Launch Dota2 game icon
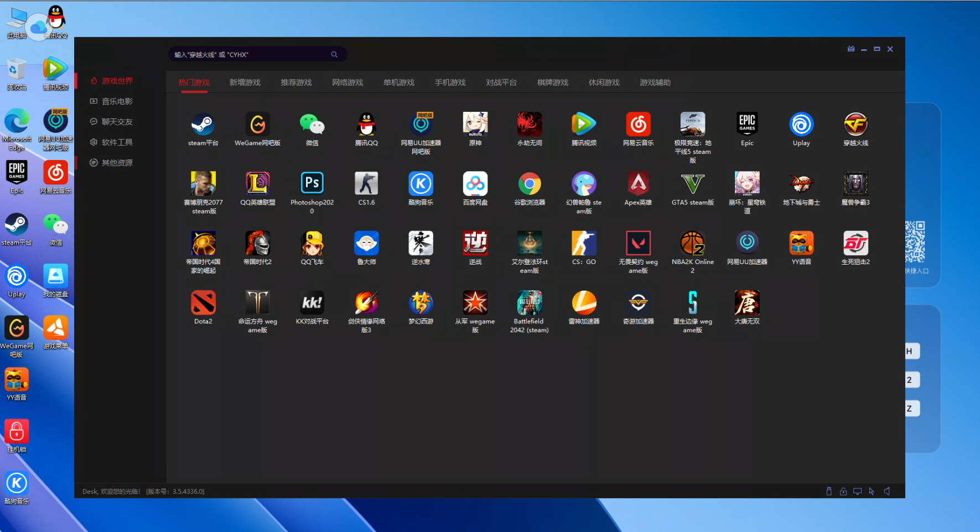The image size is (980, 532). [203, 303]
